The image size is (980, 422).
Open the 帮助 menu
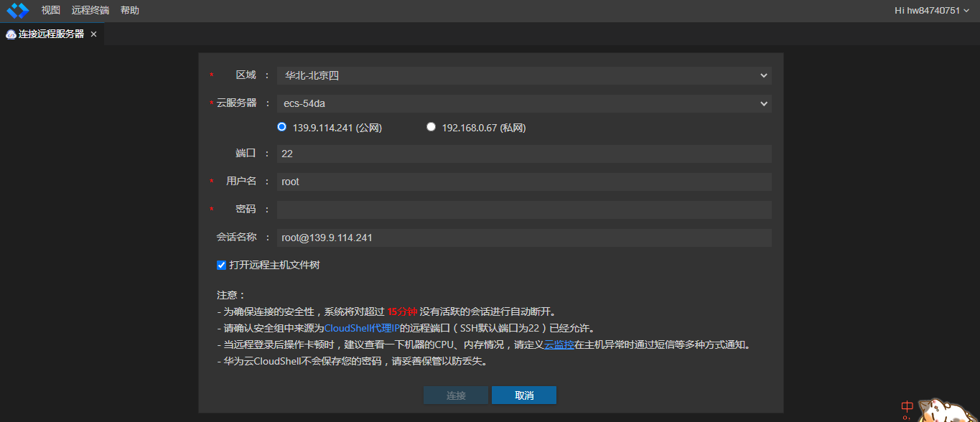(x=130, y=10)
